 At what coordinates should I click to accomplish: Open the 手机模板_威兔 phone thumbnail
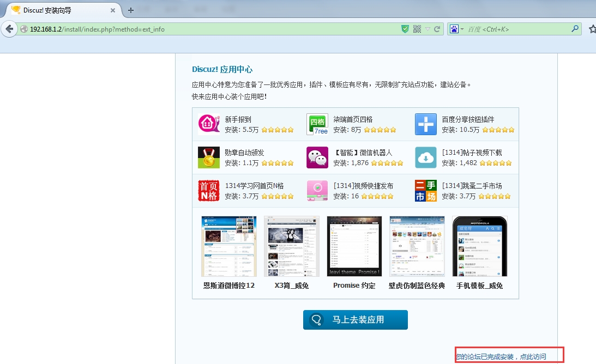pyautogui.click(x=480, y=246)
